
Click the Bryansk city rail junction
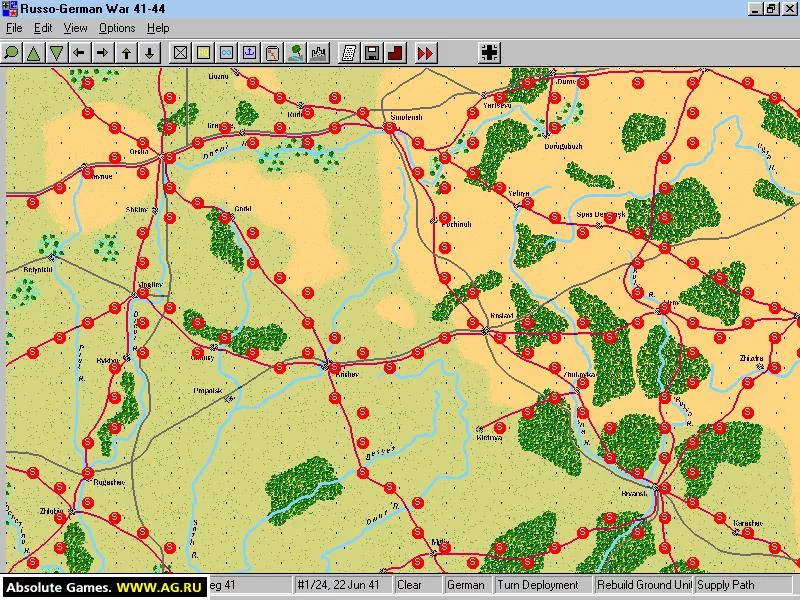pyautogui.click(x=657, y=488)
